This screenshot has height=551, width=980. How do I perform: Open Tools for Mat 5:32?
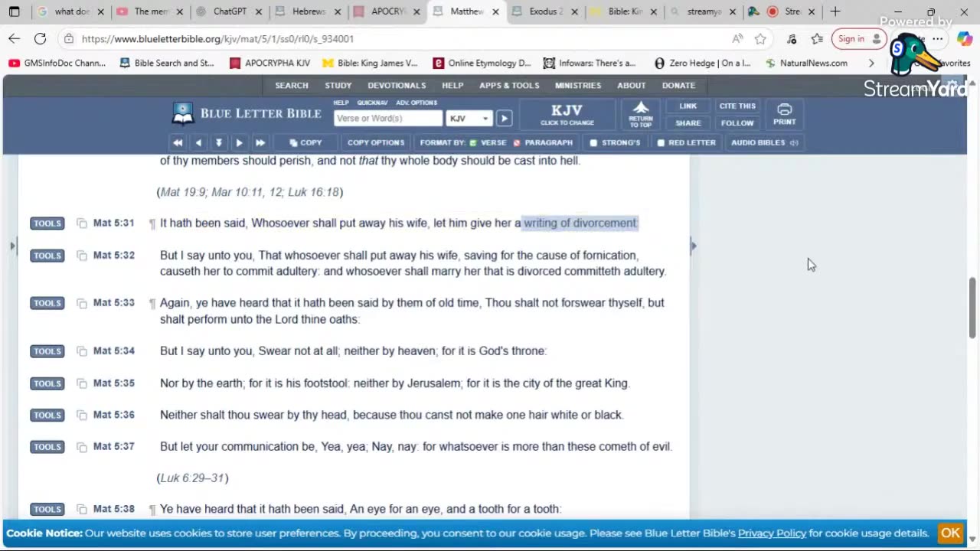pos(47,256)
